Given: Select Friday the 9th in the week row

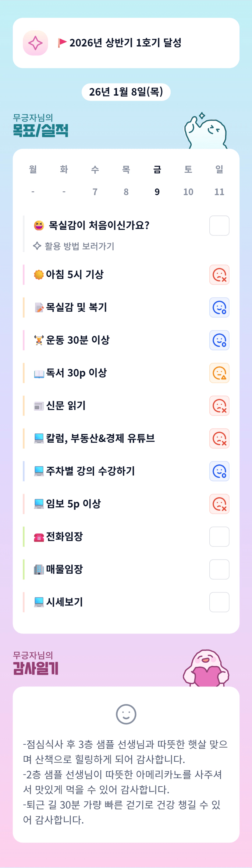Looking at the screenshot, I should [157, 192].
